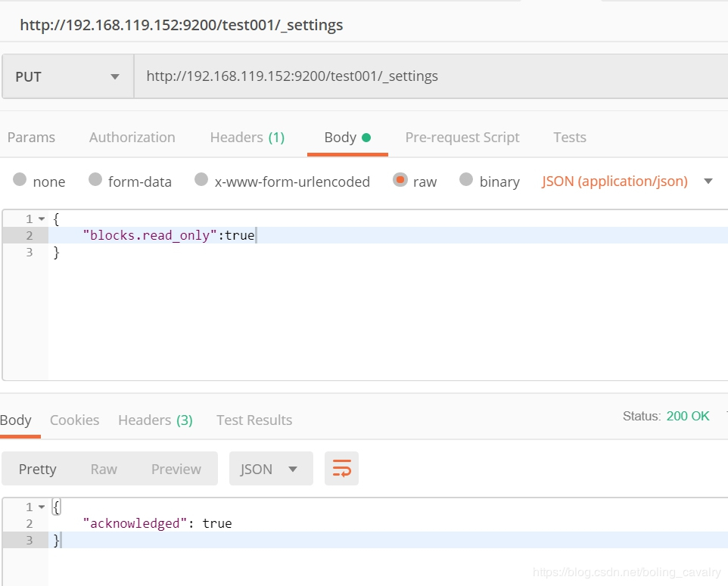Viewport: 728px width, 586px height.
Task: Open the request Headers (1) tab
Action: pos(247,138)
